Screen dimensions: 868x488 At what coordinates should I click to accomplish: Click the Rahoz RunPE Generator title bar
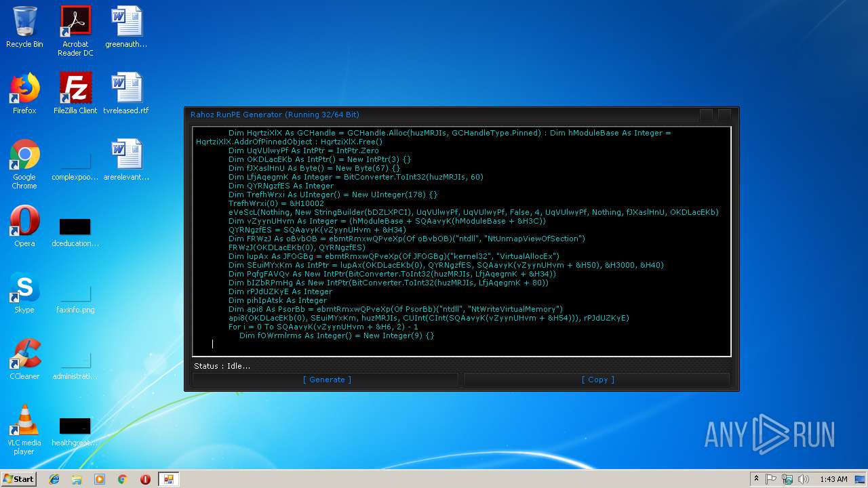[441, 115]
